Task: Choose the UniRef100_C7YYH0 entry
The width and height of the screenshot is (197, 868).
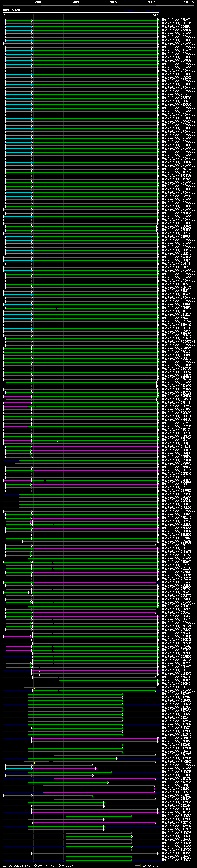Action: click(x=177, y=426)
